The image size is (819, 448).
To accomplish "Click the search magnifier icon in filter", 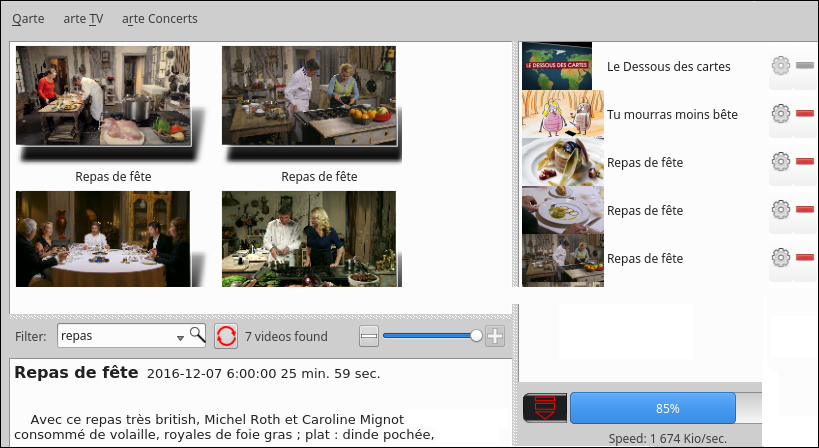I will pos(197,336).
